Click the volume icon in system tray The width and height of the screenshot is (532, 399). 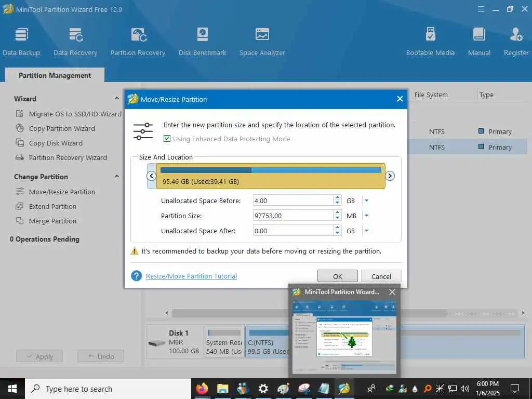(x=465, y=389)
